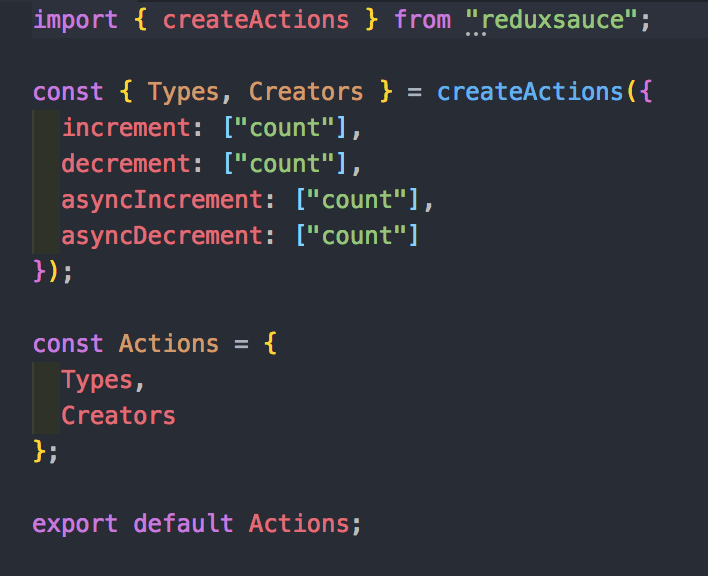Image resolution: width=708 pixels, height=576 pixels.
Task: Place cursor on createActions in import statement
Action: [x=256, y=20]
